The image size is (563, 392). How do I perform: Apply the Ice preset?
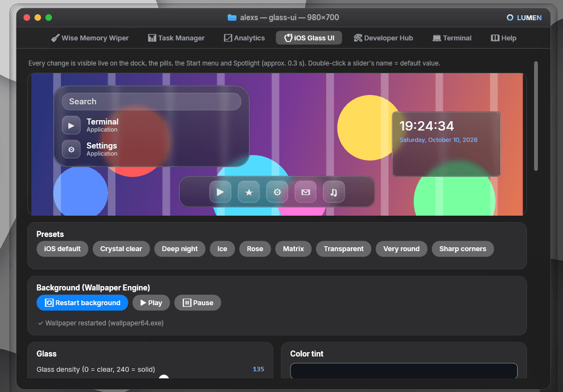pyautogui.click(x=222, y=249)
